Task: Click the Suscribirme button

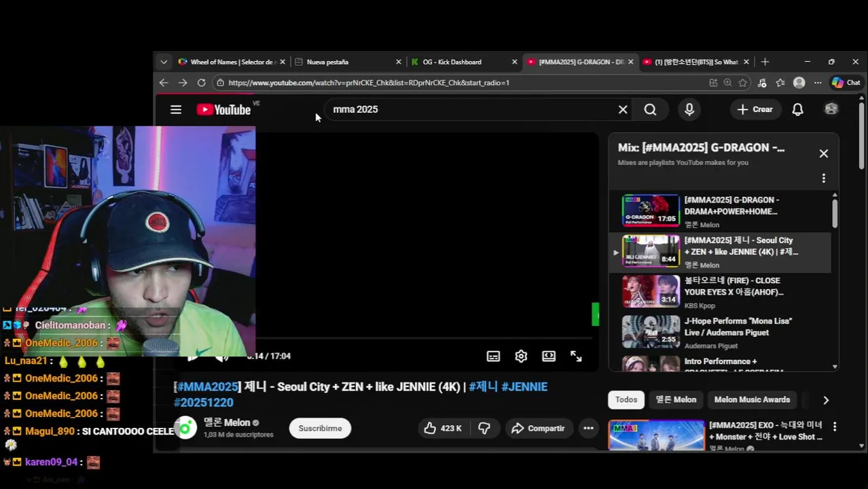Action: coord(320,428)
